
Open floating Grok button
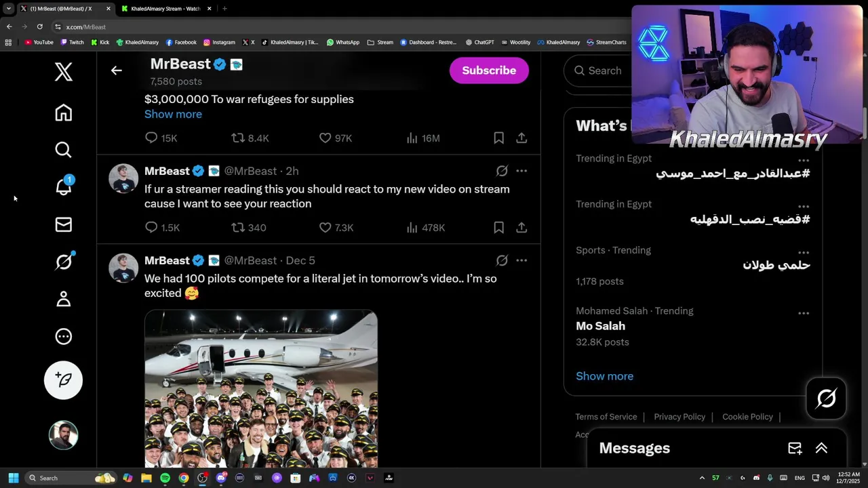pyautogui.click(x=826, y=398)
